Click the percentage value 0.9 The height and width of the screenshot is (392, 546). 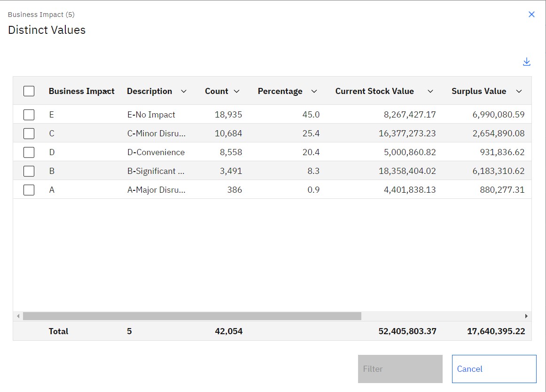313,190
